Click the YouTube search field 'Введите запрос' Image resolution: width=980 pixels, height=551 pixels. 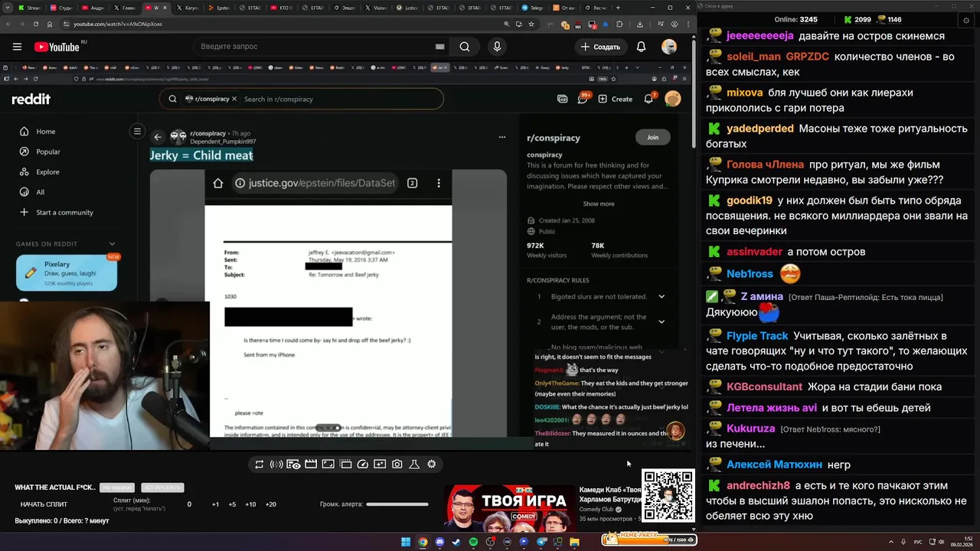pos(314,47)
